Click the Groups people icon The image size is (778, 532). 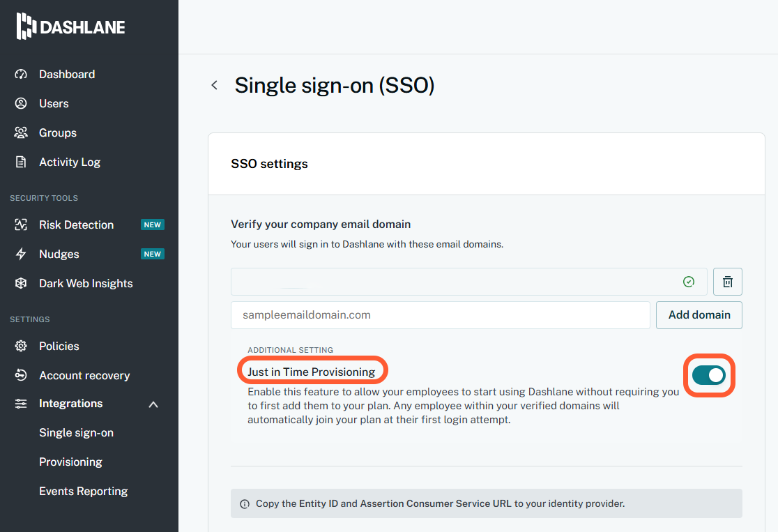(x=21, y=132)
